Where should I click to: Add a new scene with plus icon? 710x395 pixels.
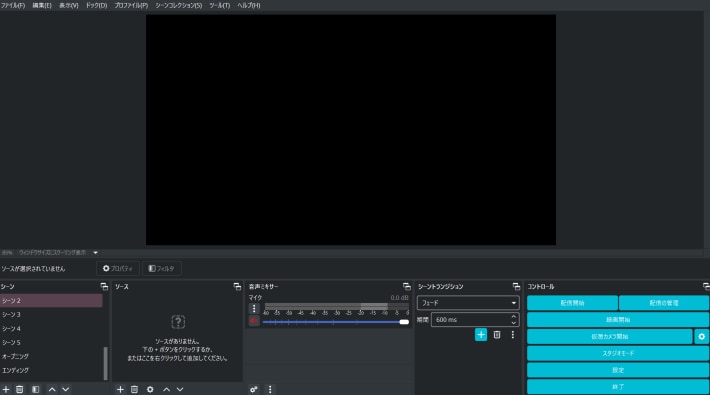click(x=6, y=389)
